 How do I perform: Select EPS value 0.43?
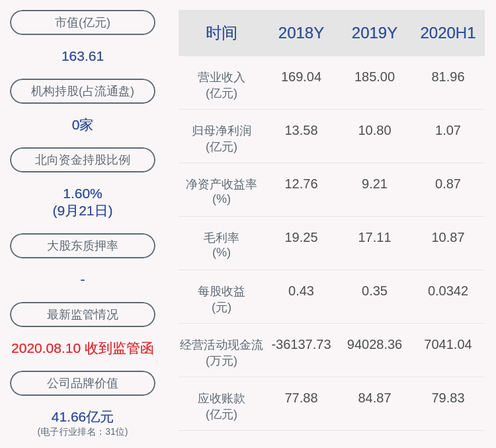click(301, 291)
